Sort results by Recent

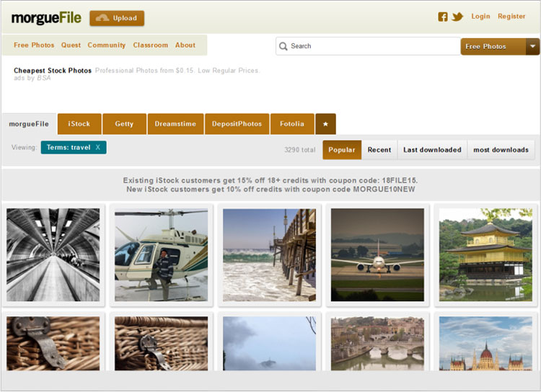(379, 150)
